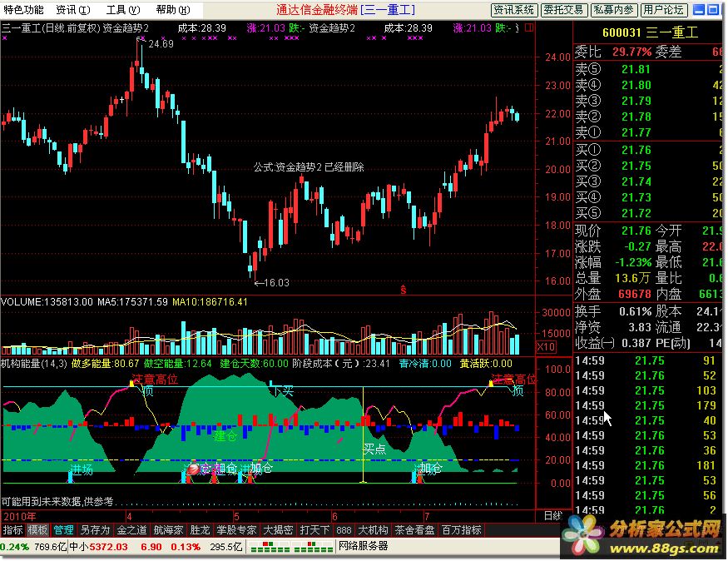Click the 建仓 label in indicator panel

pos(225,435)
